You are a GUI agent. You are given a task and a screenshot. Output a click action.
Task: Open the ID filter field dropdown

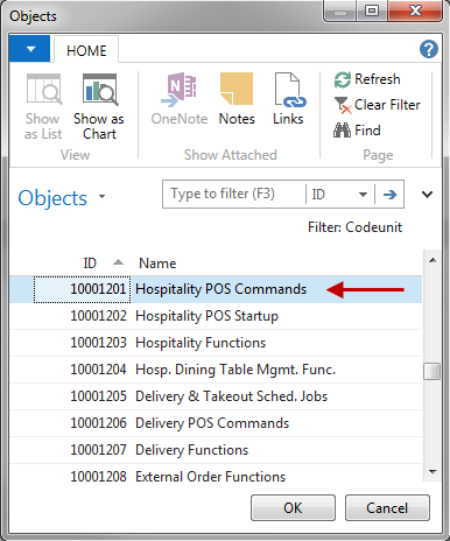363,195
